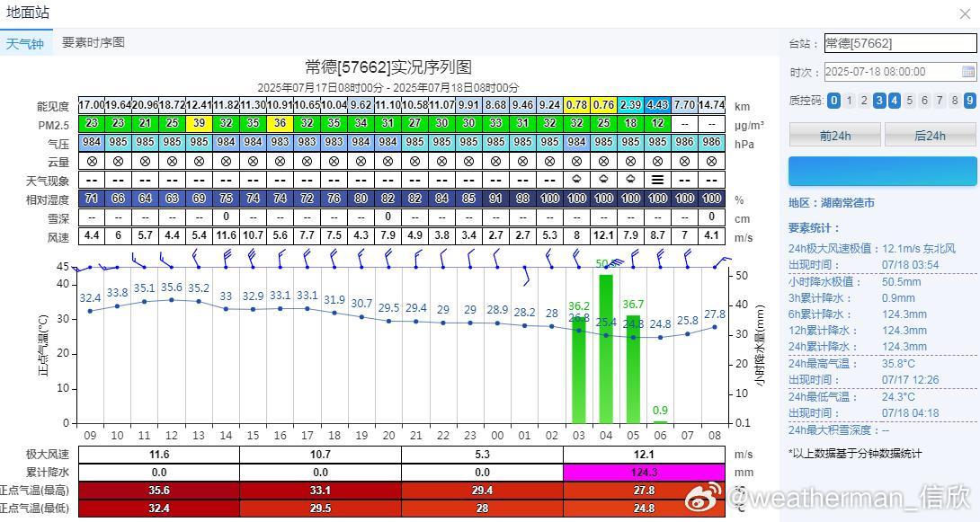Select the relative humidity cell 71
This screenshot has width=980, height=522.
click(x=92, y=199)
